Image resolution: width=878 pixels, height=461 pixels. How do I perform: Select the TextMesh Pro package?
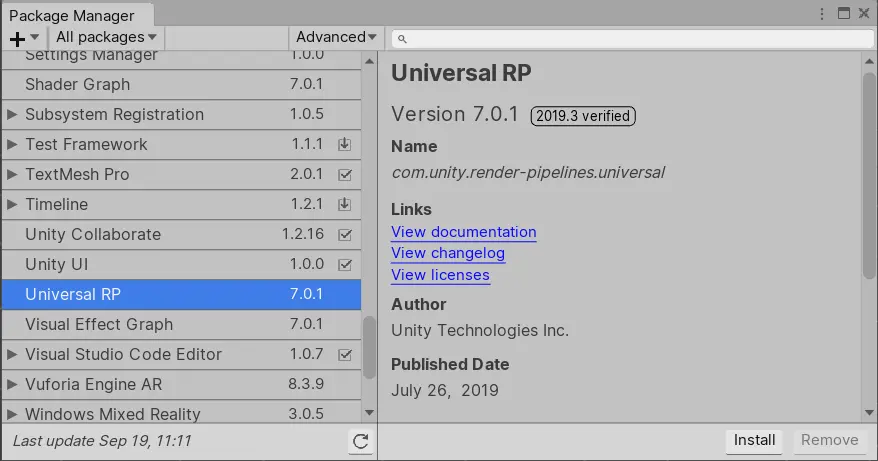click(x=181, y=174)
